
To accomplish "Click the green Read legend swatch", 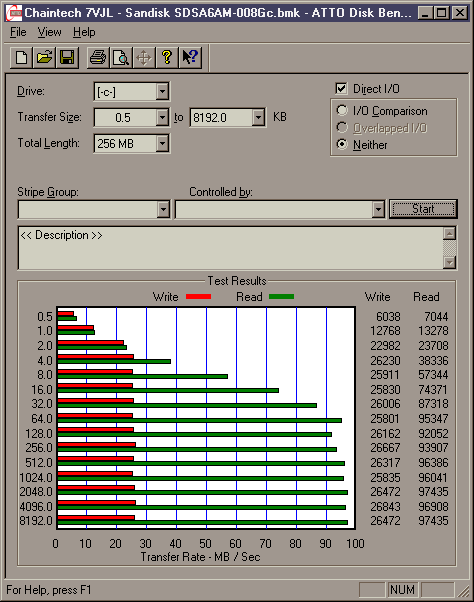I will tap(281, 296).
